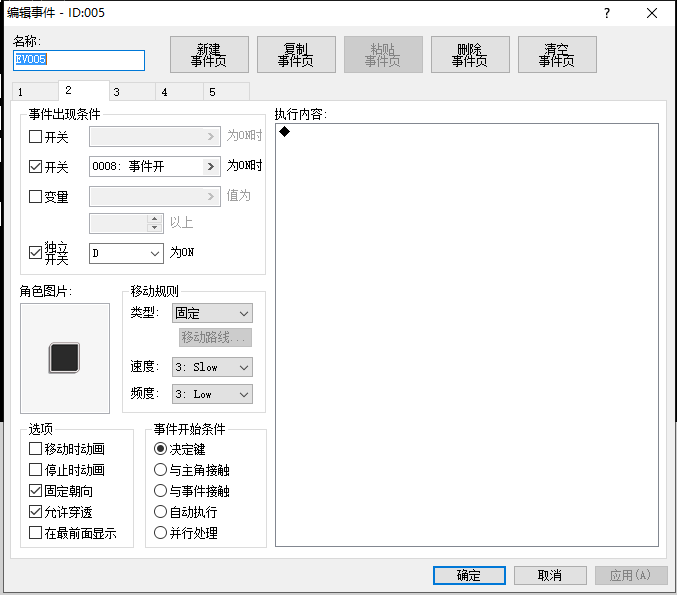Choose the 自动执行 trigger
The height and width of the screenshot is (595, 677).
click(160, 512)
